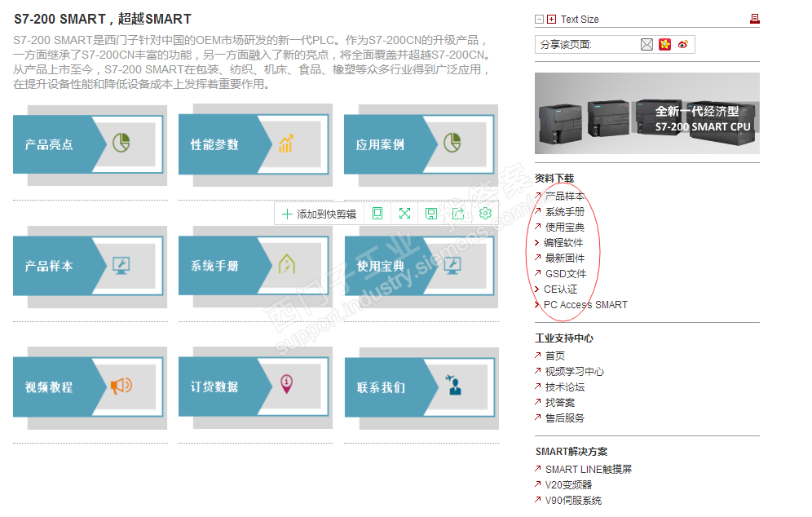
Task: Open the 联系我们 tile
Action: pos(420,387)
